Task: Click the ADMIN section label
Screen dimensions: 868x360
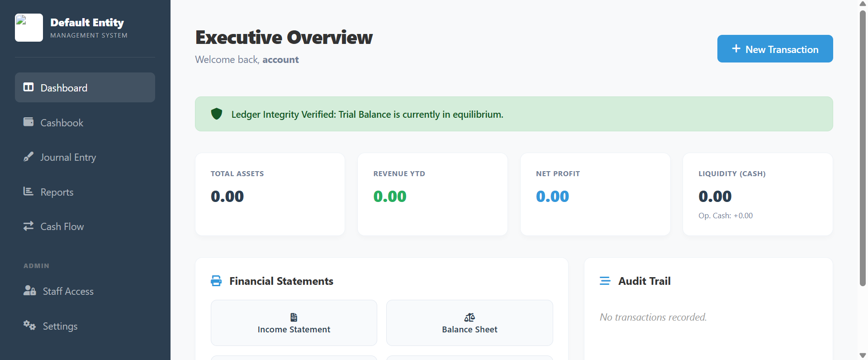Action: [x=36, y=266]
